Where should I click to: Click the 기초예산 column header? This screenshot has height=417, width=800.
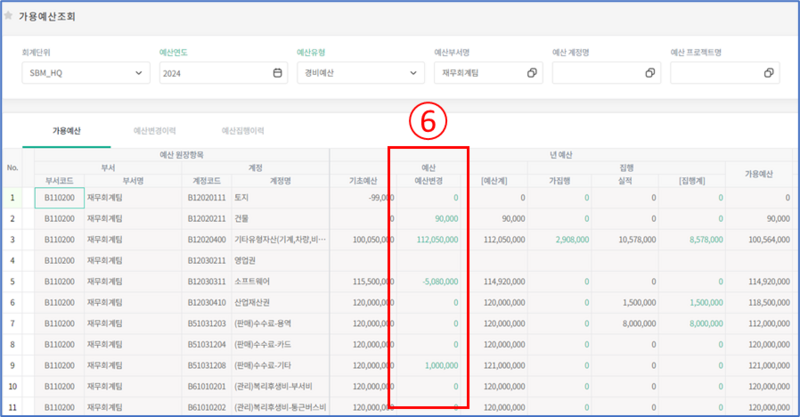tap(363, 181)
